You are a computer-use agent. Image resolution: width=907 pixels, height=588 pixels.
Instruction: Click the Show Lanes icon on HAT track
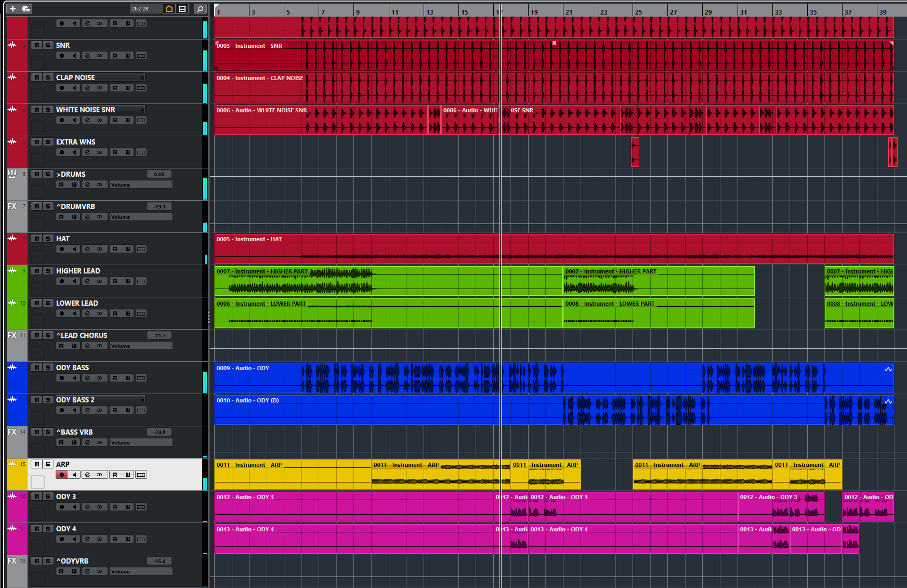(x=141, y=249)
